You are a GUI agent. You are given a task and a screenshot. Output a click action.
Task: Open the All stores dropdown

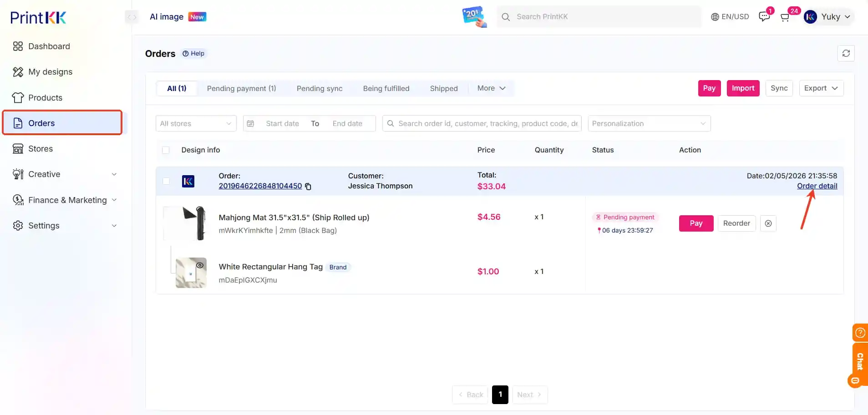coord(196,123)
